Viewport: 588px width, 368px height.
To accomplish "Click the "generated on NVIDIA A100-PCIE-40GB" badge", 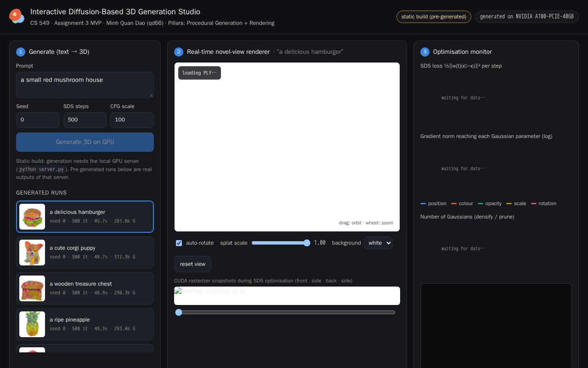I will [527, 17].
